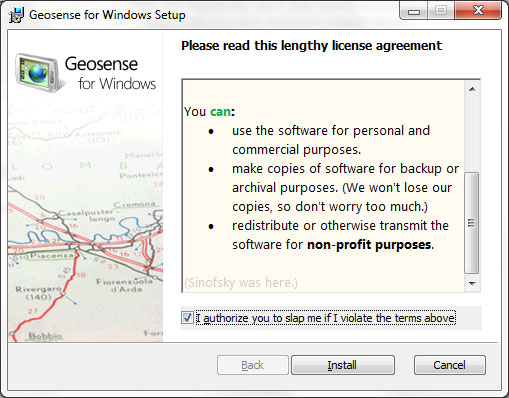The height and width of the screenshot is (398, 509).
Task: Click the 'I authorize you to slap me' label
Action: pyautogui.click(x=325, y=318)
